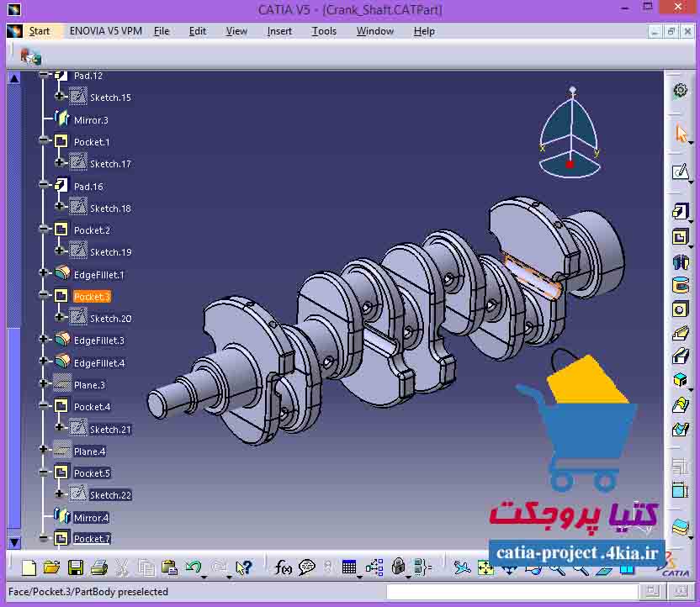
Task: Select the Sketch.22 tree label
Action: (x=110, y=495)
